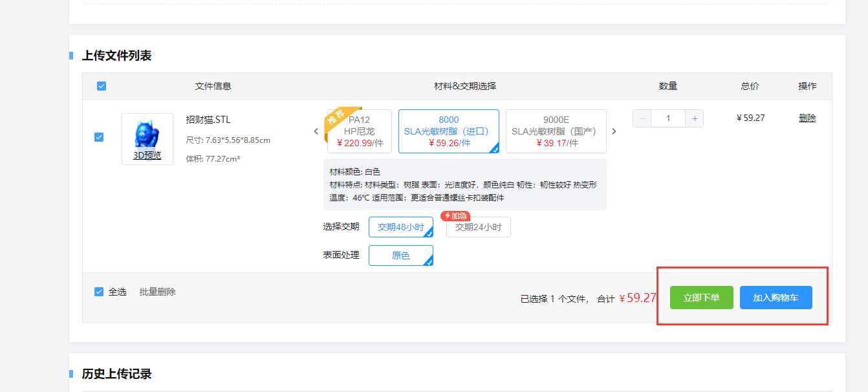The image size is (868, 392).
Task: Toggle the header select-all checkbox
Action: [x=102, y=86]
